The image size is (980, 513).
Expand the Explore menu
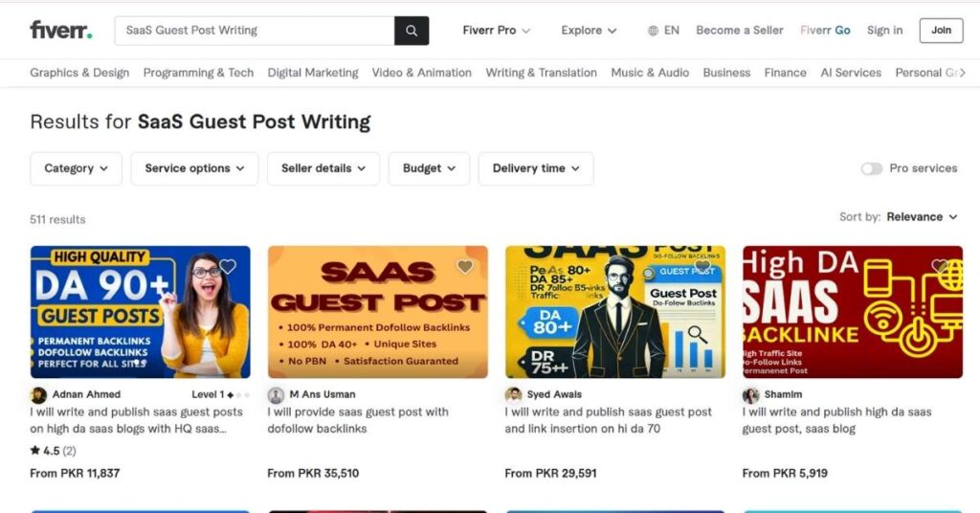coord(589,31)
